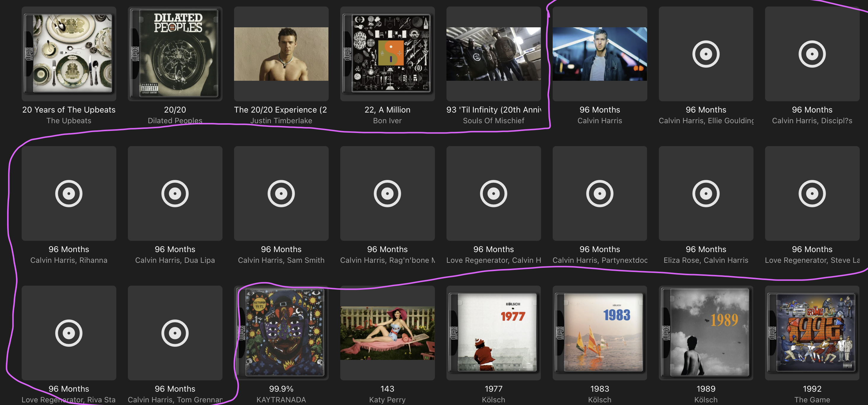Click disc icon for Eliza Rose, Calvin Harris
The image size is (868, 405).
pos(706,193)
